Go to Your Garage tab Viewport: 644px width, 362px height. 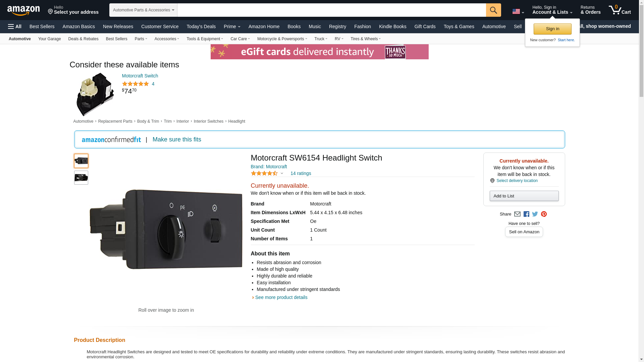pos(49,39)
